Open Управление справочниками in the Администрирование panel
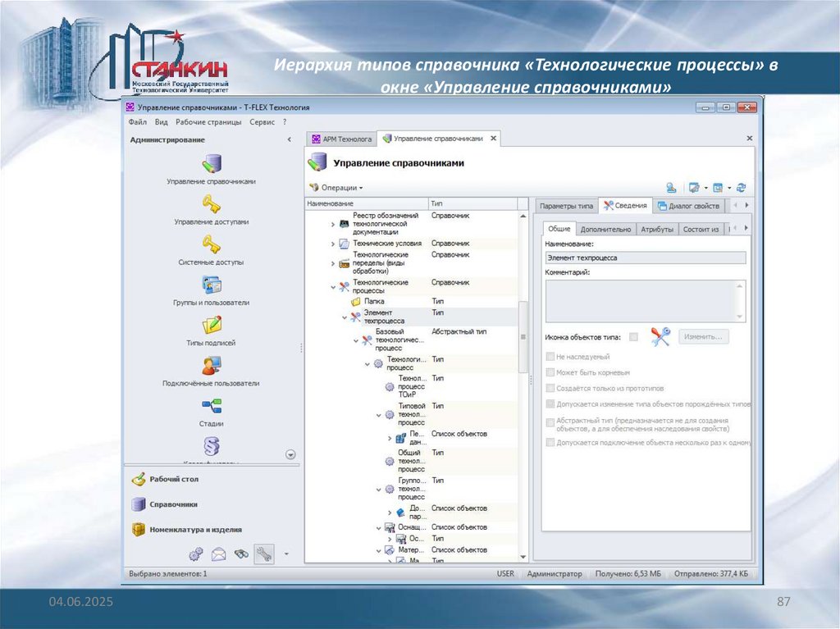Viewport: 840px width, 629px height. (211, 164)
